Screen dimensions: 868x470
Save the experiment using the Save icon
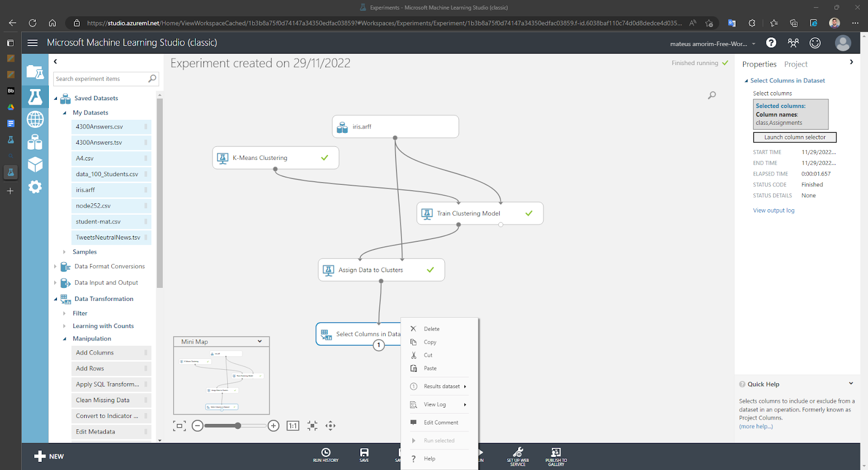(x=364, y=455)
